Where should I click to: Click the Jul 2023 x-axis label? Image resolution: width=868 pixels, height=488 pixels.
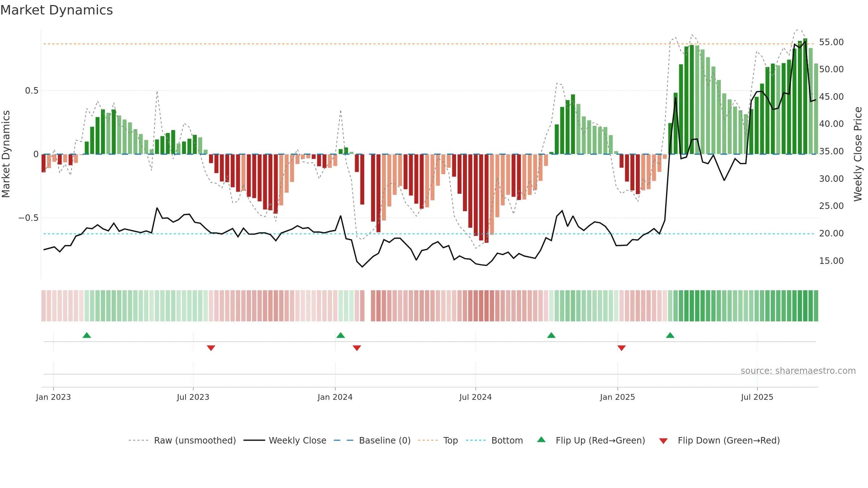click(x=193, y=397)
